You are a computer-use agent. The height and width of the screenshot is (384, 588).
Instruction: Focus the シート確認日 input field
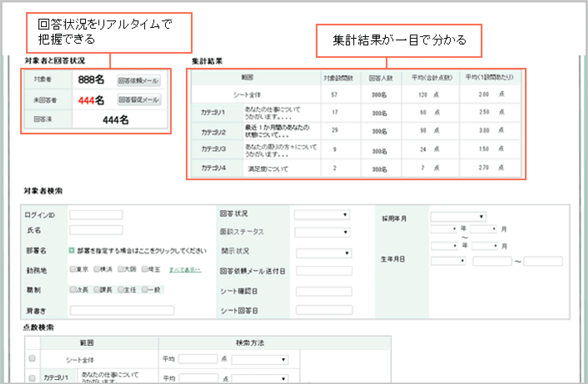[324, 291]
